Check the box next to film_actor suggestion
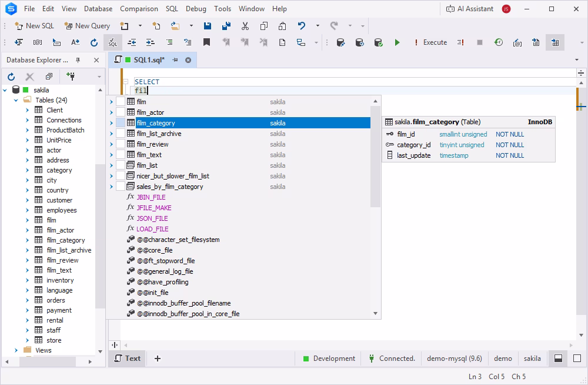The width and height of the screenshot is (588, 385). [x=121, y=112]
